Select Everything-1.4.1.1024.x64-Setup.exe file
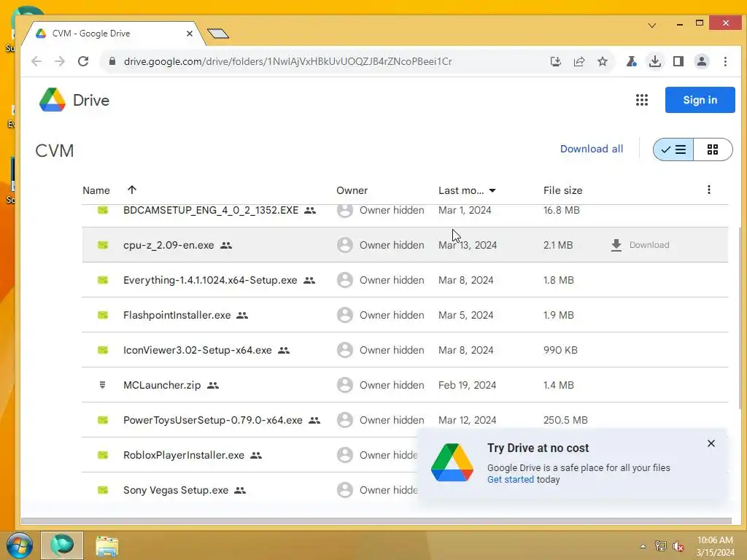This screenshot has height=560, width=747. tap(405, 280)
